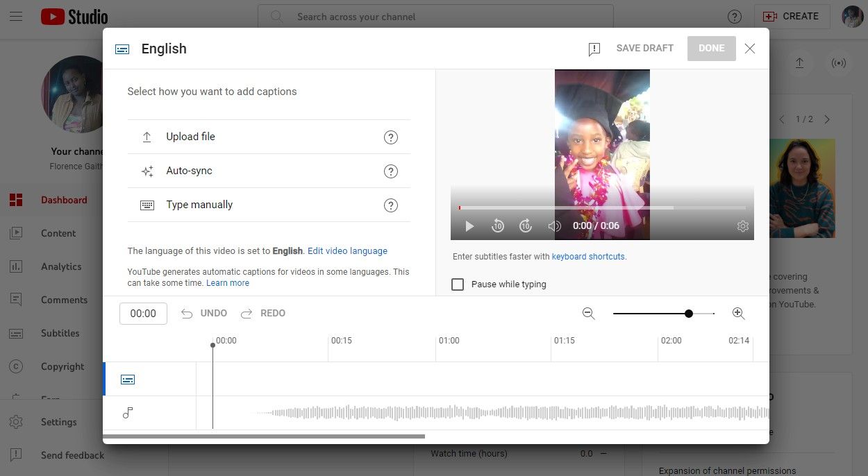Click the Undo arrow above the timeline
Viewport: 868px width, 476px height.
click(x=187, y=313)
